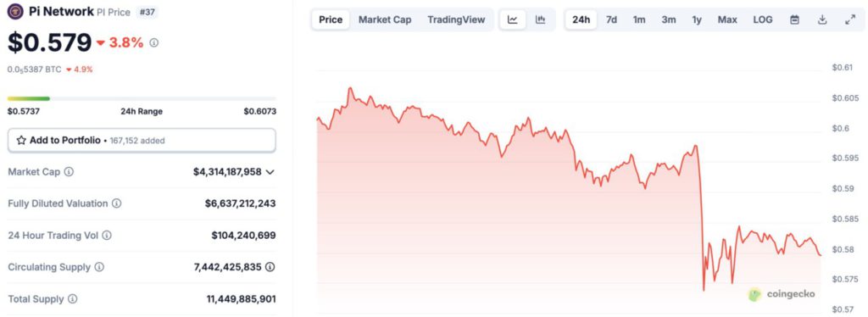Screen dimensions: 868x317
Task: Click Add to Portfolio button
Action: click(142, 141)
